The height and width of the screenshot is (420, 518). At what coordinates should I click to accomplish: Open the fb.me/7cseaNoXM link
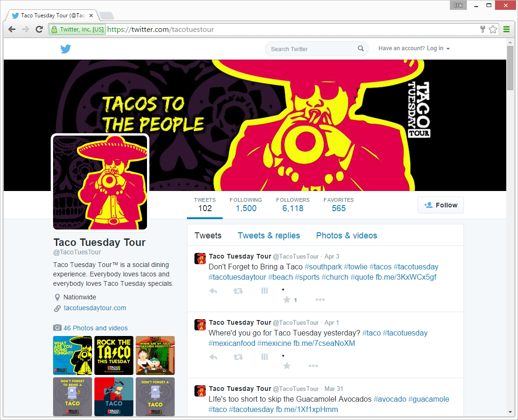click(324, 344)
